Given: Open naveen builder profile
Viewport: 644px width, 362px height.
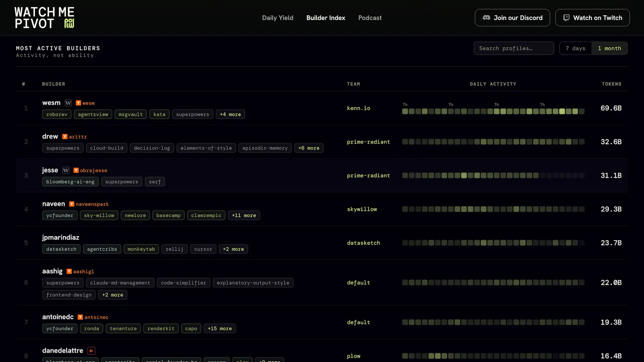Looking at the screenshot, I should tap(54, 204).
